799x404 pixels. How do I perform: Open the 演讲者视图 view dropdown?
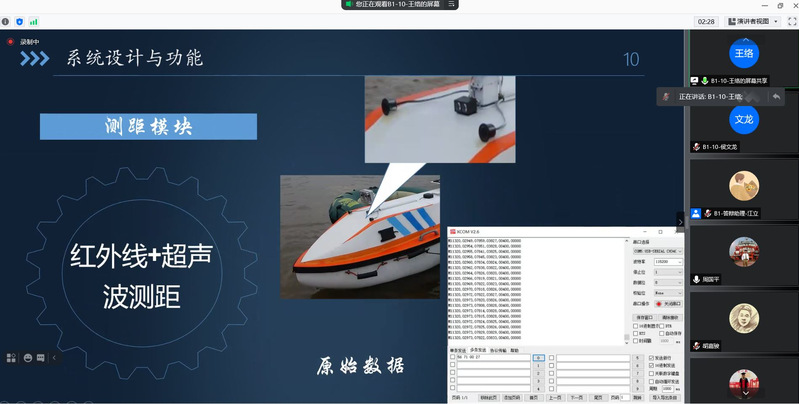(752, 21)
